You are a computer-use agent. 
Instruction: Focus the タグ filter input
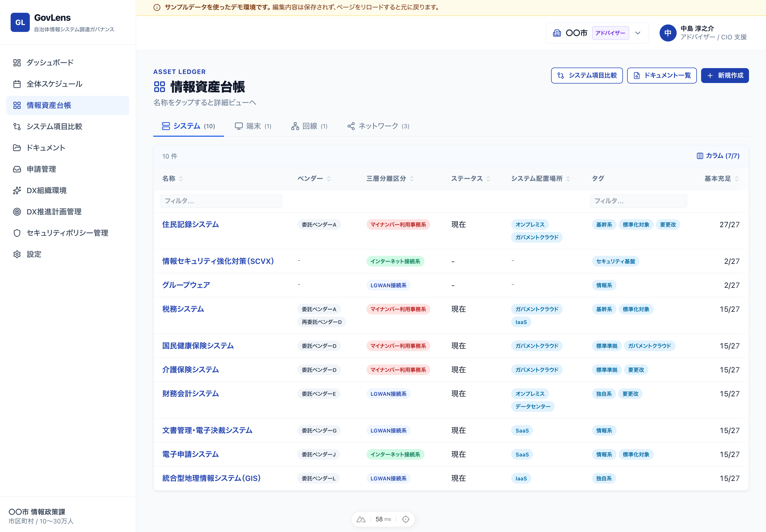tap(638, 201)
